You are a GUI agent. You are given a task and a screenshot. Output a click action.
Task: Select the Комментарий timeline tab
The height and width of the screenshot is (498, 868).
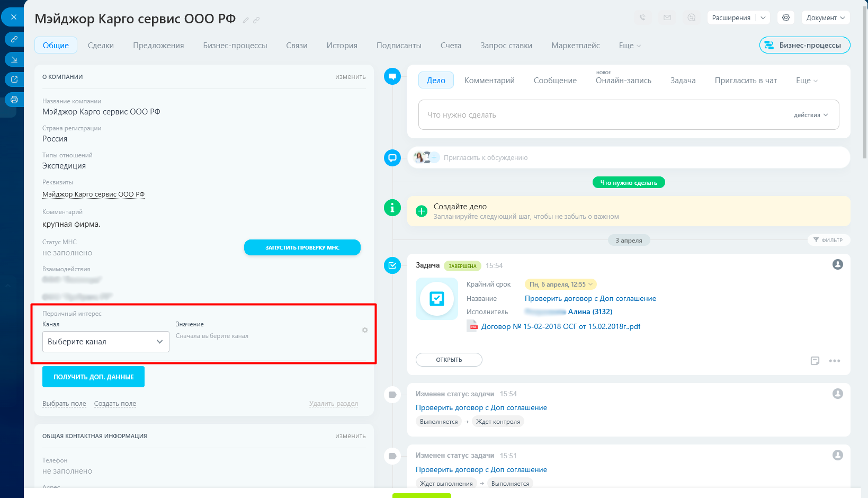coord(489,81)
